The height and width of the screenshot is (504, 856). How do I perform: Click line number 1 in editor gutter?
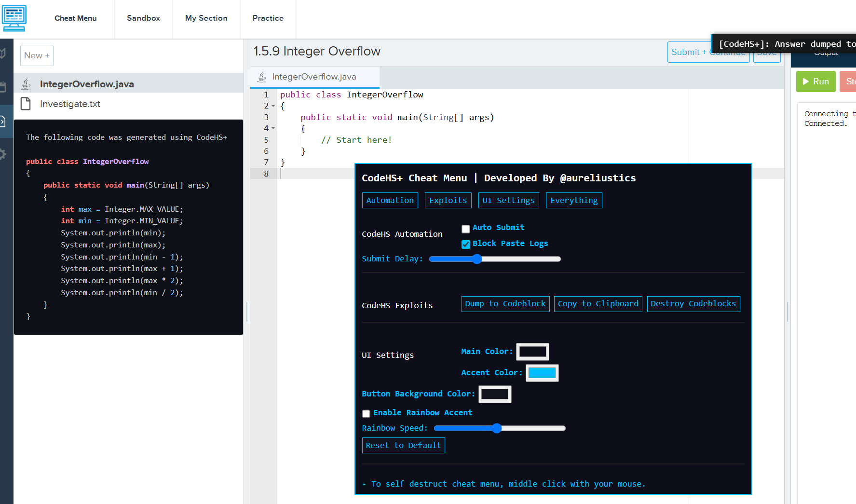point(266,95)
